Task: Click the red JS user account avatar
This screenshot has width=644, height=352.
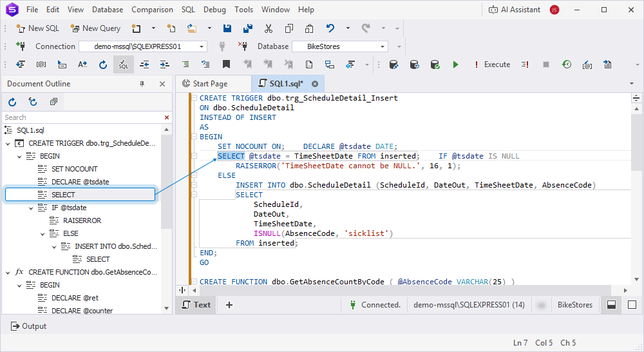Action: pyautogui.click(x=554, y=10)
